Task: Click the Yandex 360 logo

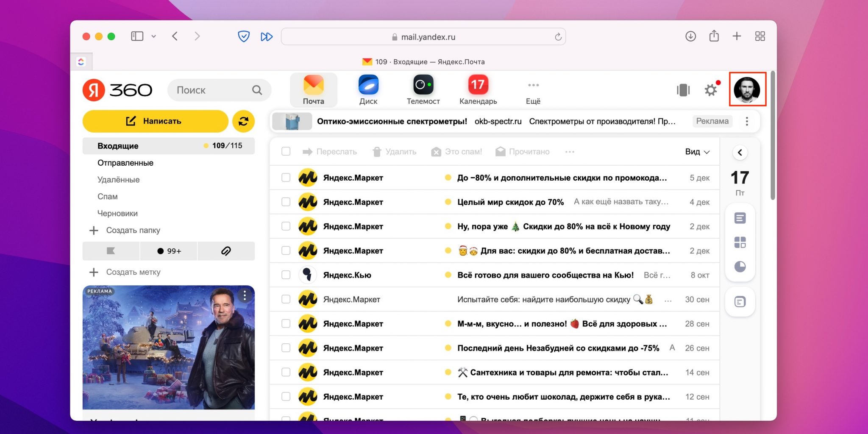Action: 117,90
